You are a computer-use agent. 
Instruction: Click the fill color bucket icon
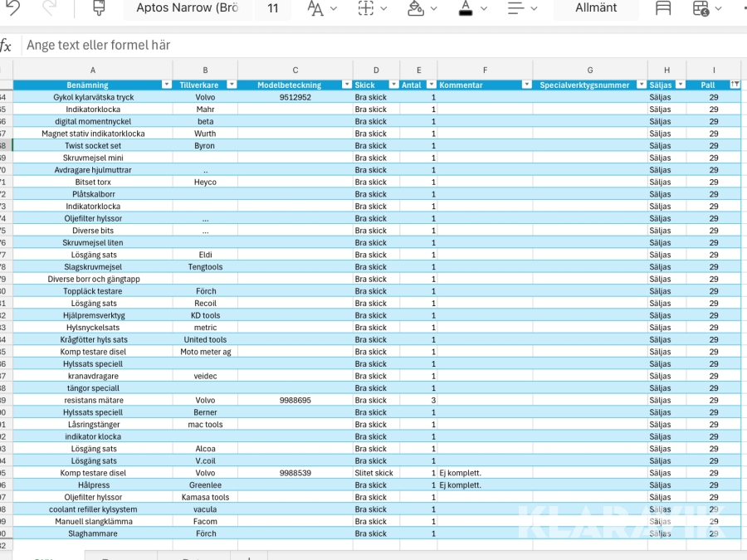pos(416,8)
